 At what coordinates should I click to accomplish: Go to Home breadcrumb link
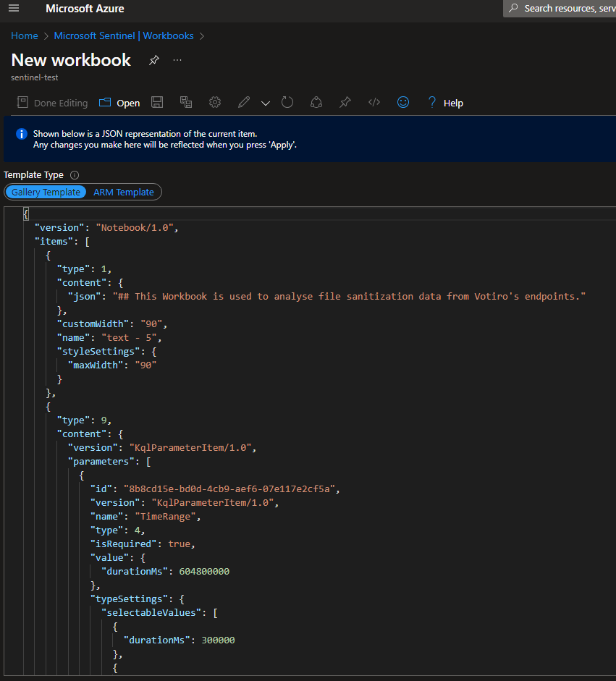click(x=25, y=35)
